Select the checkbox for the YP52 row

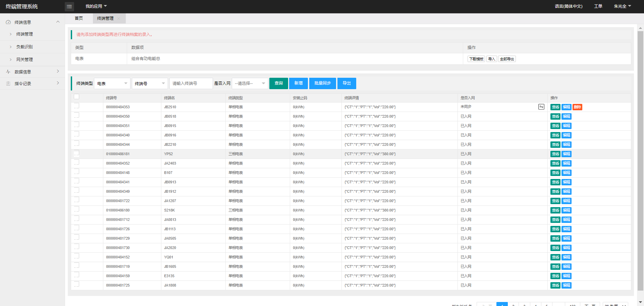coord(76,153)
